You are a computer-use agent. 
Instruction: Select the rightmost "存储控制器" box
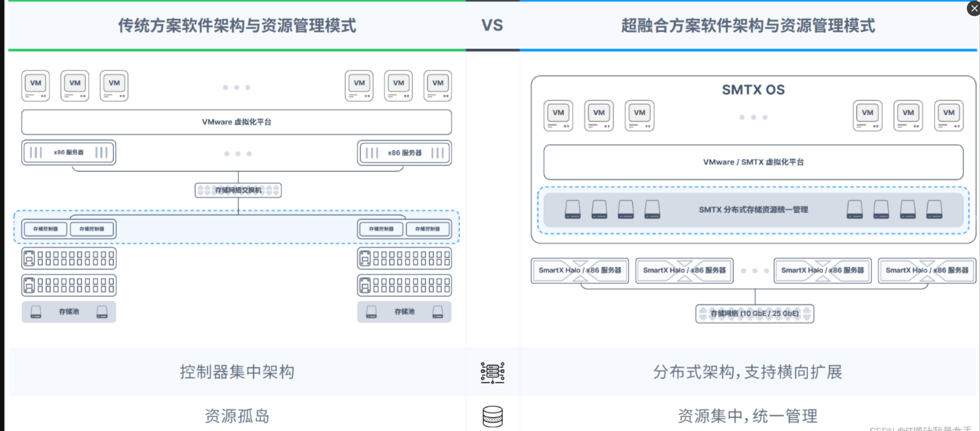point(428,229)
